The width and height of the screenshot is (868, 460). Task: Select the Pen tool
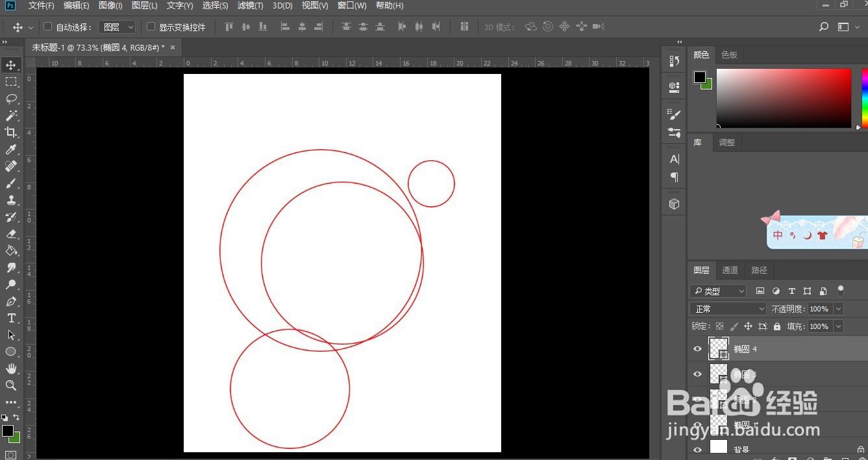pyautogui.click(x=11, y=301)
